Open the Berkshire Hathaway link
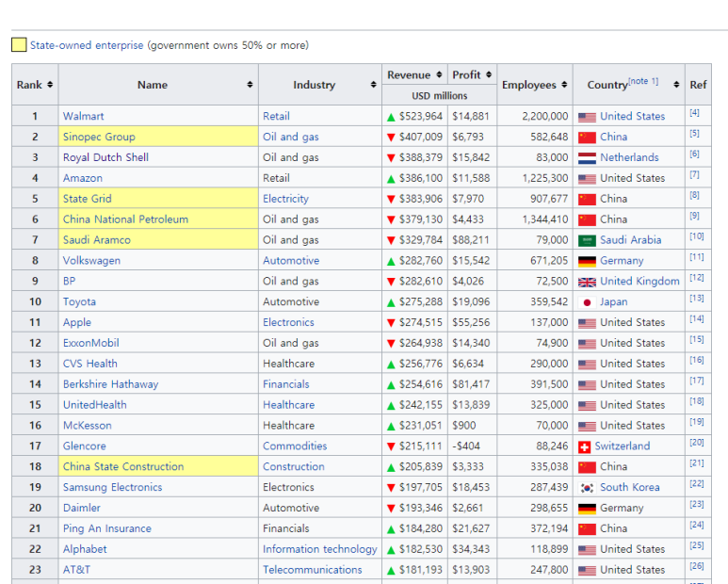This screenshot has height=584, width=728. click(x=110, y=384)
